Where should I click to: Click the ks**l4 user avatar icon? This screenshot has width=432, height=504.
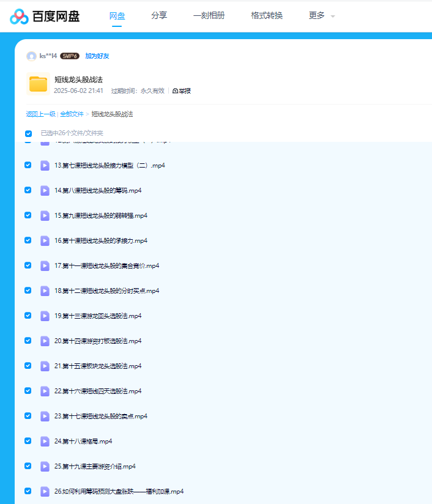(31, 56)
